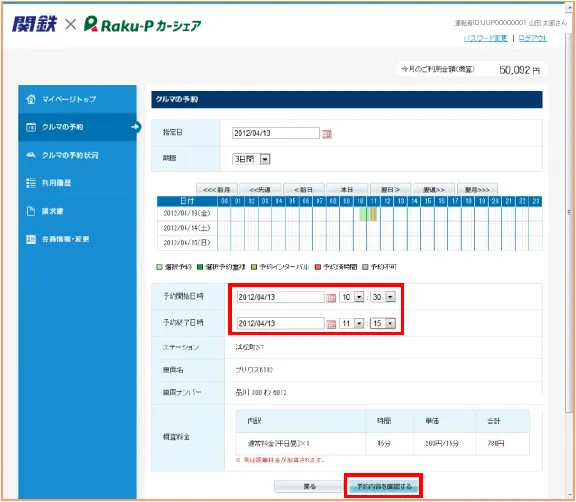Open the calendar picker next to 指定日

coord(327,134)
